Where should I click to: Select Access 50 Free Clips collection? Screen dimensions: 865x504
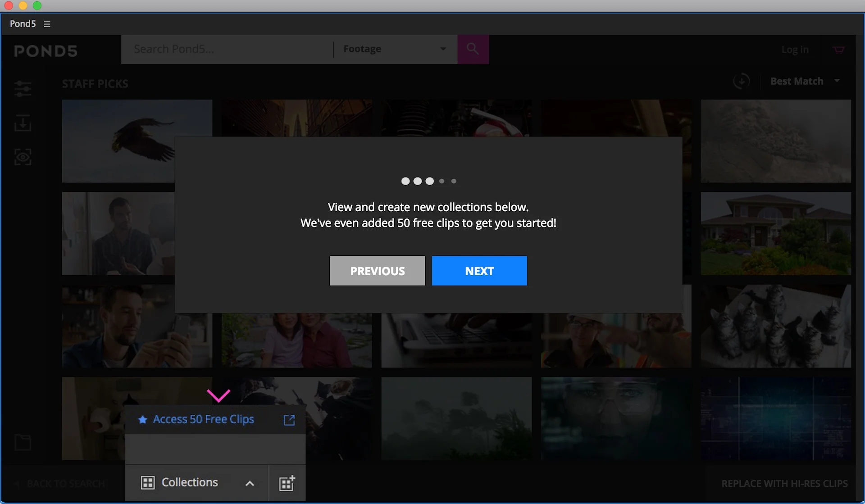point(203,419)
